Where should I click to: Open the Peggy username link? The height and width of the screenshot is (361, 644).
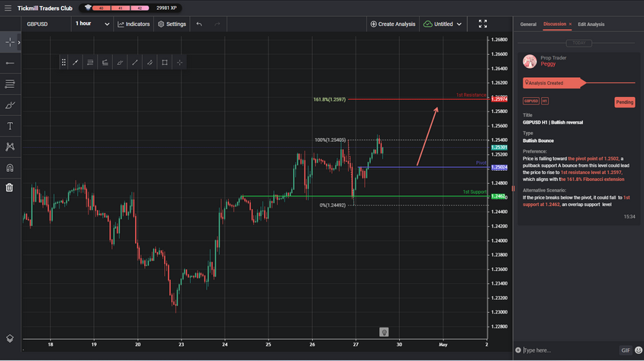tap(548, 64)
